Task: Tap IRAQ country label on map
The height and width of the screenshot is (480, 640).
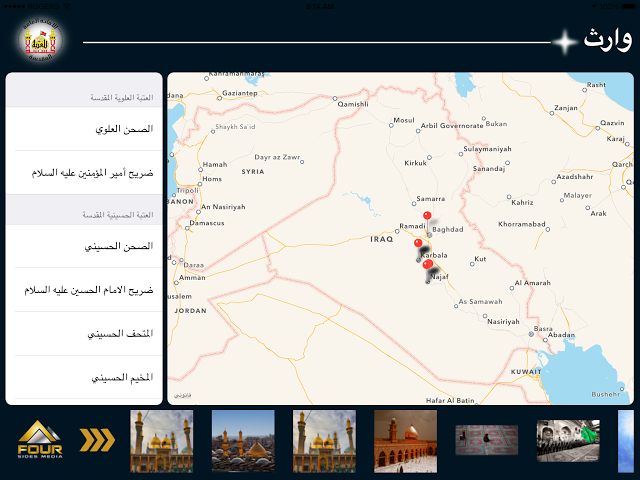Action: click(381, 239)
